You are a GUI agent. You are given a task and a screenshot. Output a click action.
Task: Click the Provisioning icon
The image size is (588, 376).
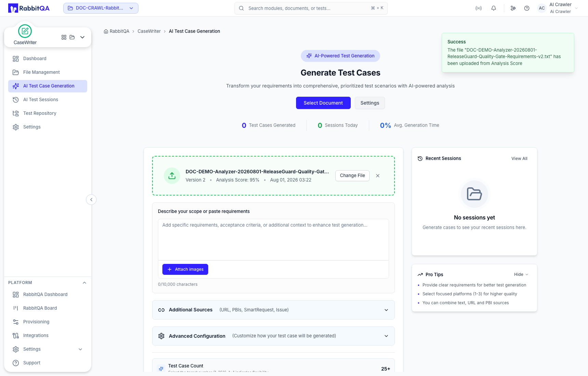pos(16,322)
